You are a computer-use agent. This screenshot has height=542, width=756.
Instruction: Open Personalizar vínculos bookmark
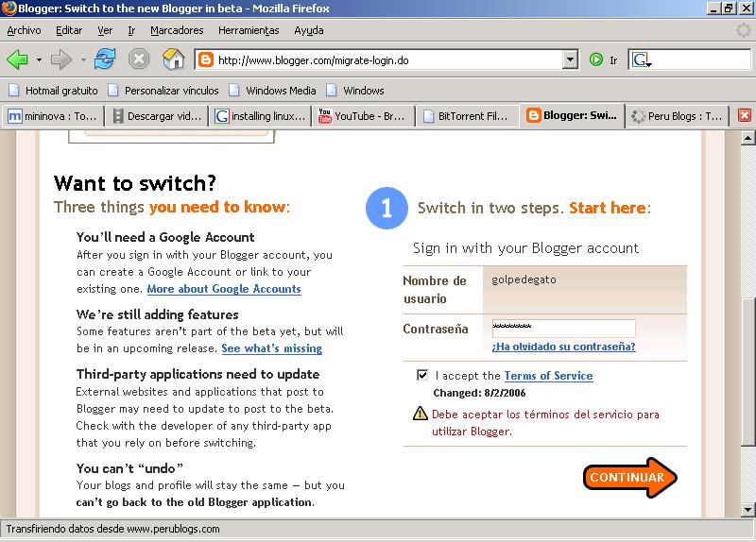(x=163, y=90)
